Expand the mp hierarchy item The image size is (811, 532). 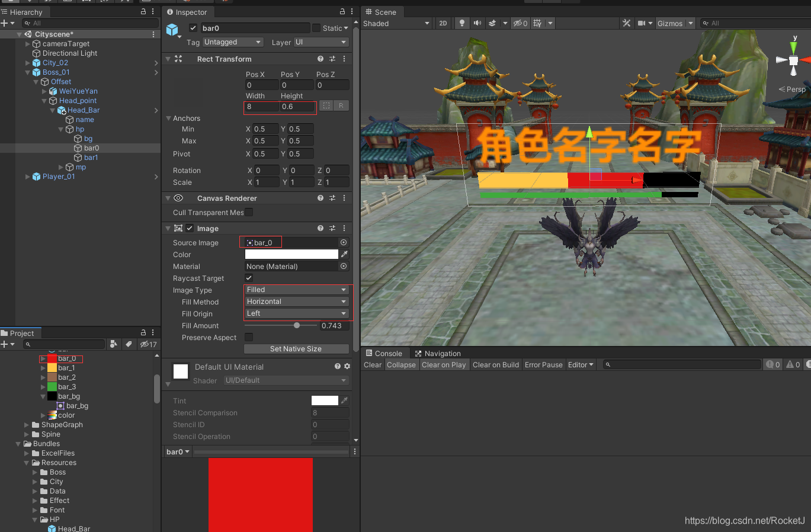[60, 167]
